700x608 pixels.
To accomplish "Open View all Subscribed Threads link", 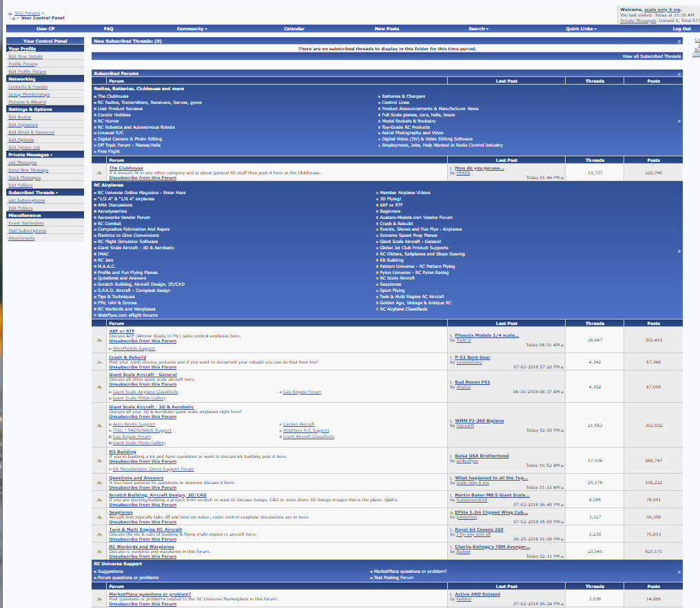I will (x=651, y=56).
